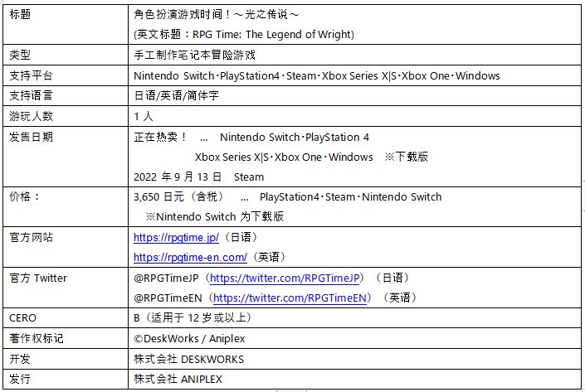Click the 株式会社 DESKWORKS developer cell
The image size is (585, 392).
click(x=354, y=359)
